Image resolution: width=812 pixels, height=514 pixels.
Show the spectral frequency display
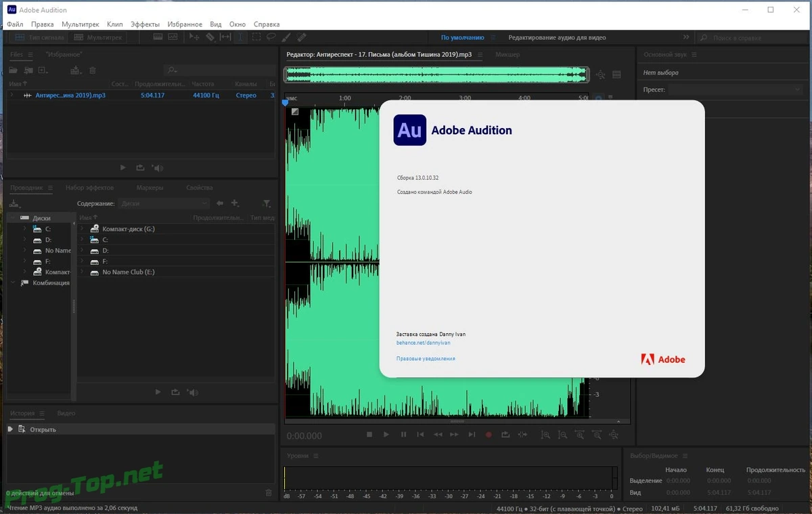point(158,37)
